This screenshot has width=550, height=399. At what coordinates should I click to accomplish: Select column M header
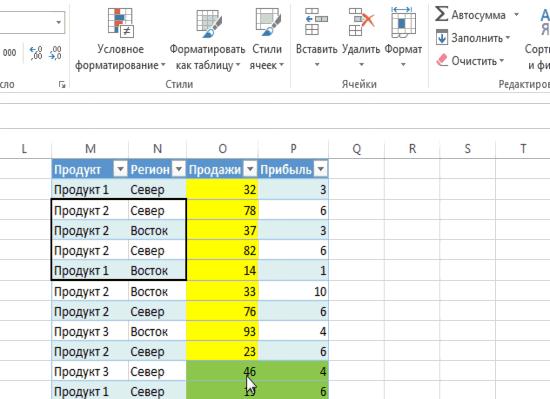90,149
